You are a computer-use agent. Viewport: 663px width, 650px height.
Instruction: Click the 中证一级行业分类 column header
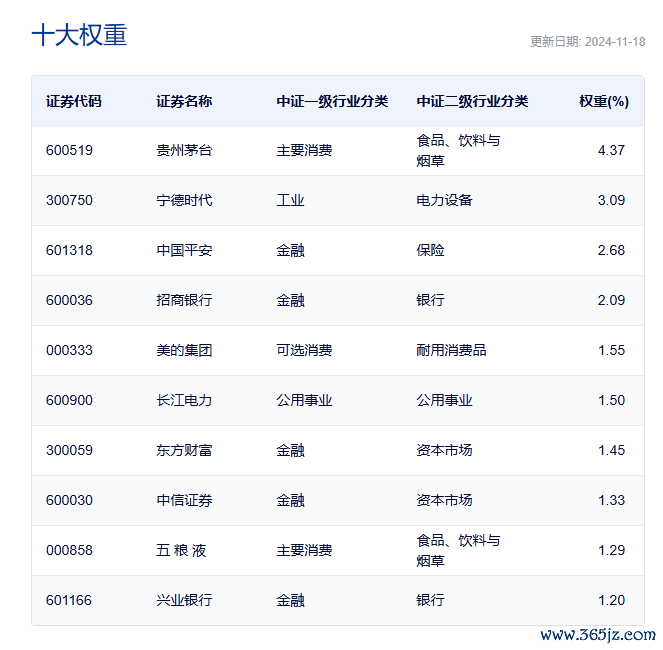click(x=332, y=101)
